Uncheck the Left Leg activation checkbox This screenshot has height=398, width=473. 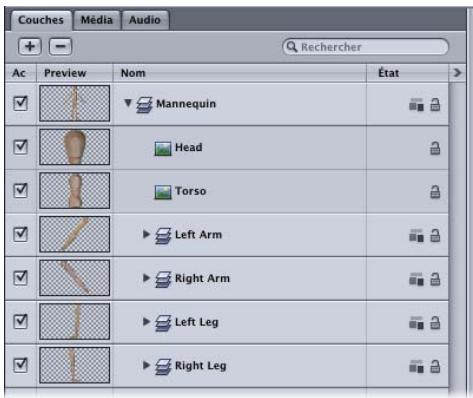coord(20,321)
